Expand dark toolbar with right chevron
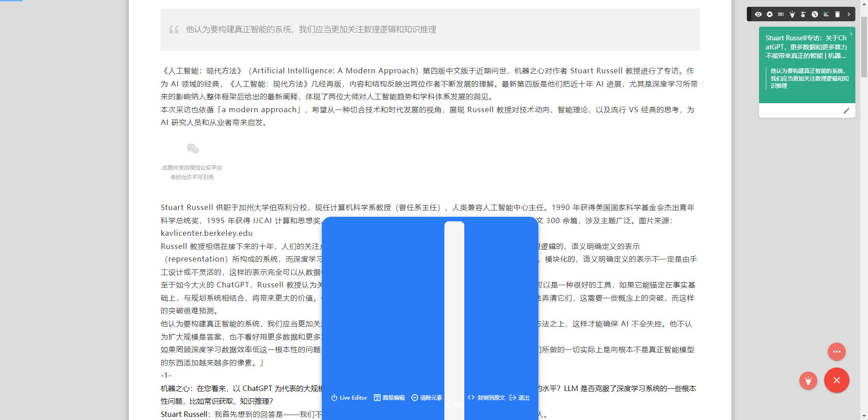The width and height of the screenshot is (868, 420). (849, 14)
